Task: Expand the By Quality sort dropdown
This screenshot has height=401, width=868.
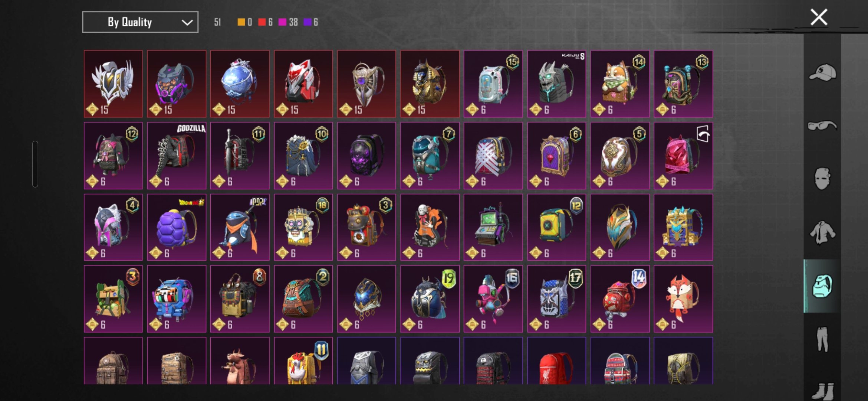Action: click(140, 22)
